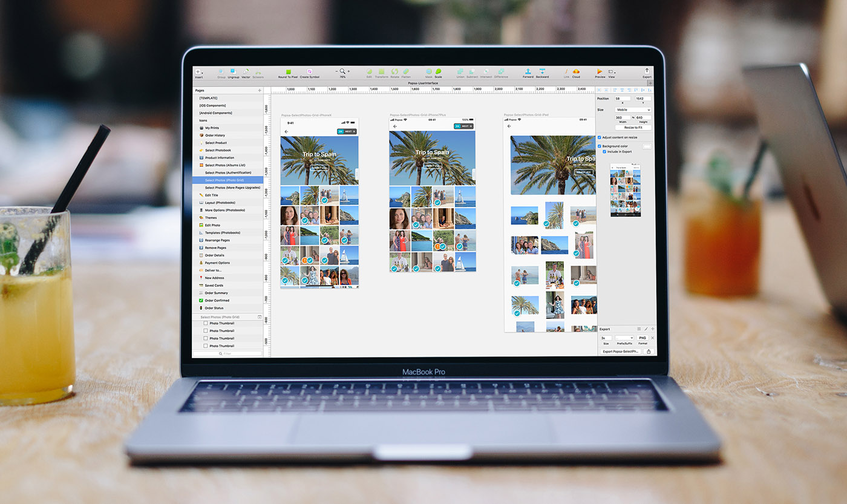Open the [iOS Components] page
The width and height of the screenshot is (847, 504).
(229, 105)
